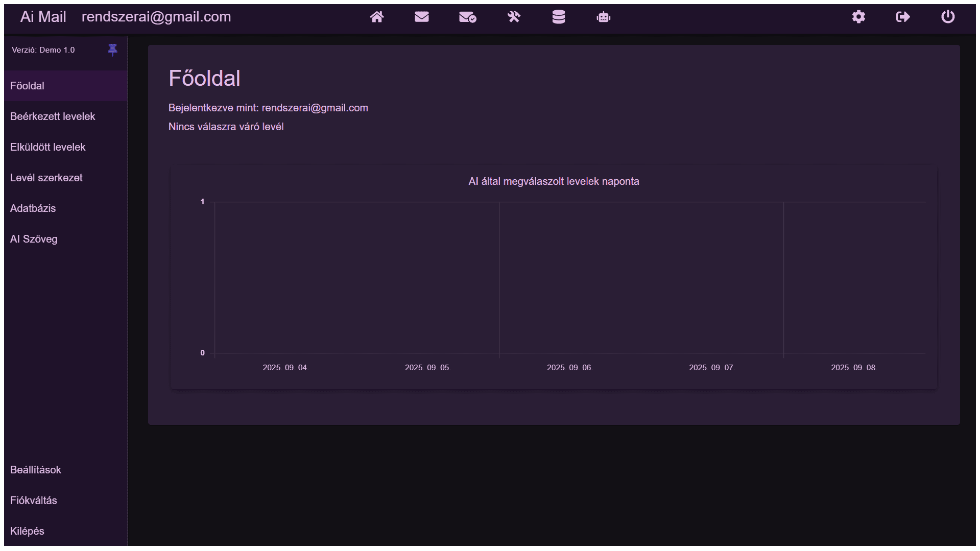Screen dimensions: 980x551
Task: Click the power icon to exit
Action: pyautogui.click(x=947, y=17)
